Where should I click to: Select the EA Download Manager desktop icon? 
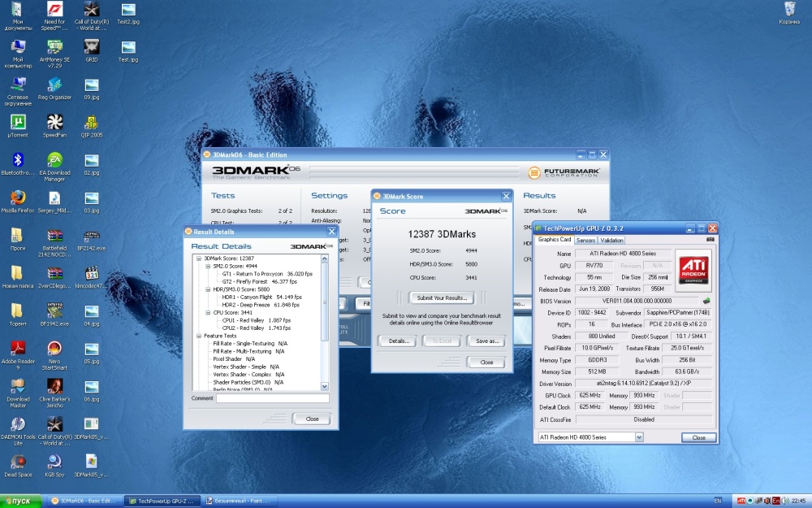(x=55, y=167)
